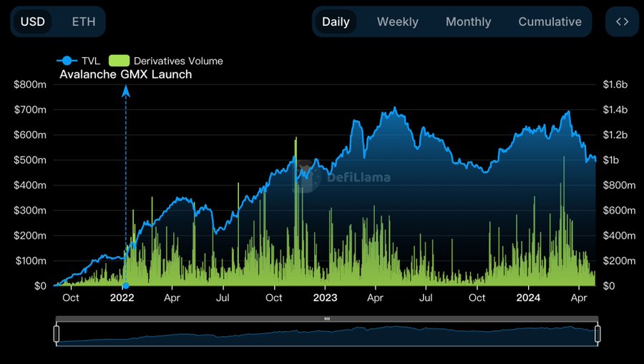Click the 2022 x-axis label
This screenshot has height=364, width=644.
pyautogui.click(x=122, y=297)
